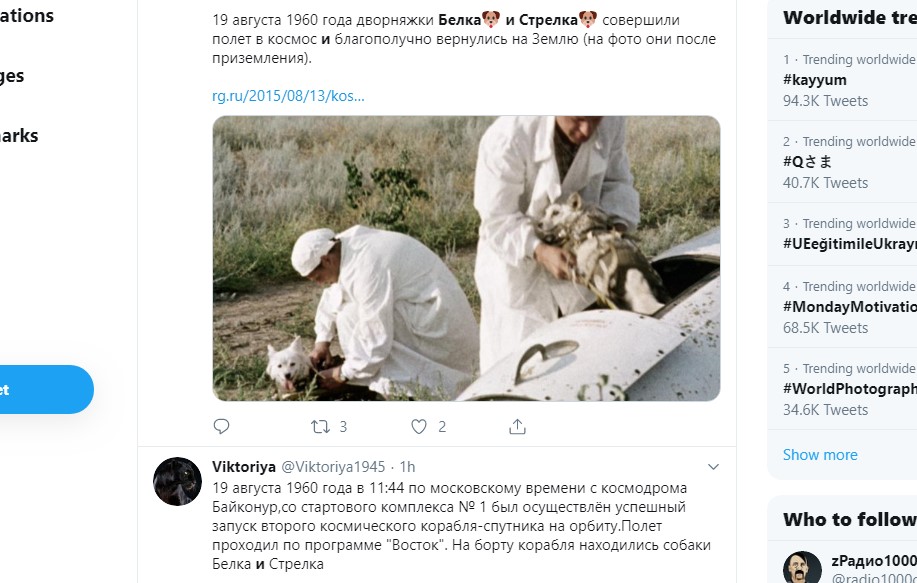The width and height of the screenshot is (917, 583).
Task: Open the share tweet icon
Action: [x=517, y=426]
